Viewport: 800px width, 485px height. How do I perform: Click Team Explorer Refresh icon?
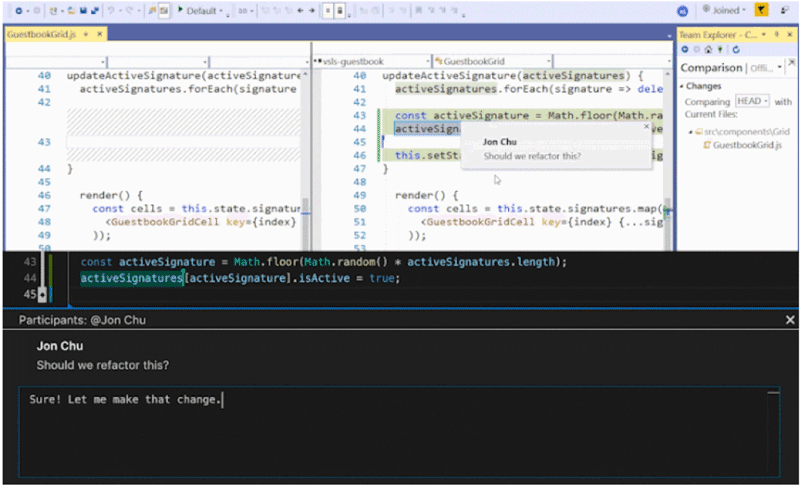tap(736, 49)
